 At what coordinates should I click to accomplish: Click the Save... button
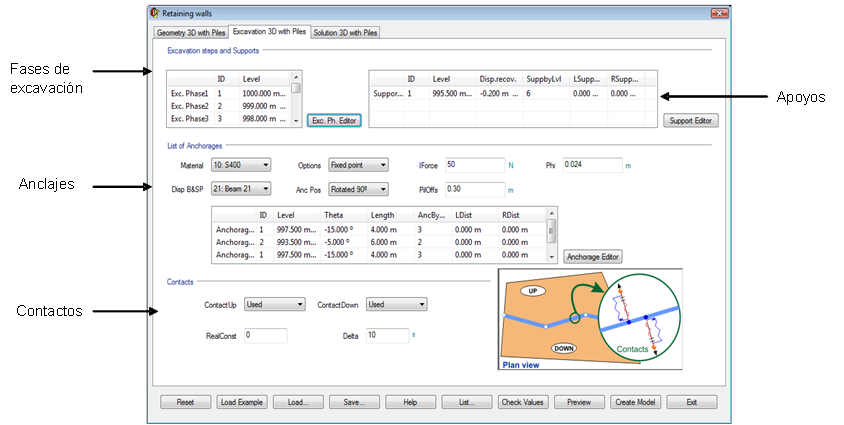click(x=354, y=402)
